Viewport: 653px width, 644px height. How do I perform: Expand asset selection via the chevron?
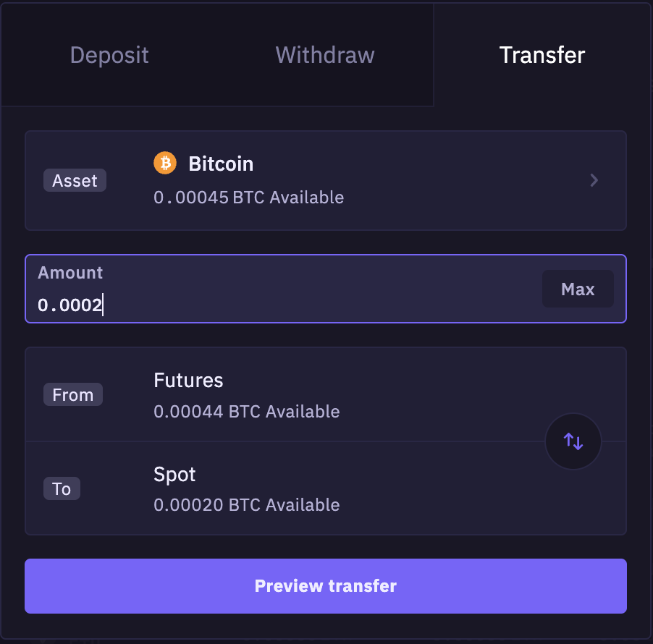pyautogui.click(x=594, y=180)
